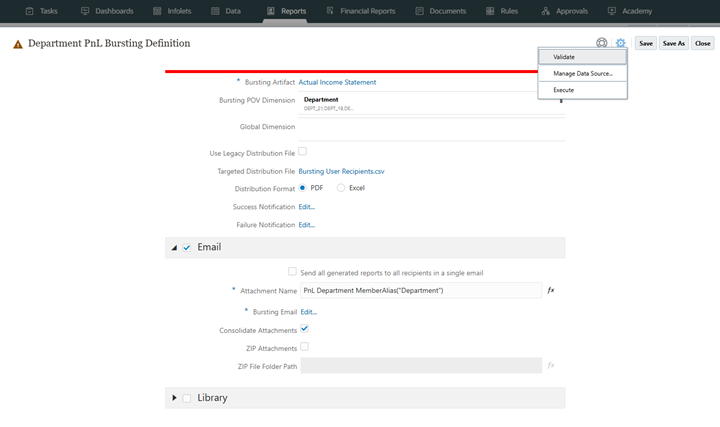Uncheck Consolidate Attachments checkbox

point(304,328)
